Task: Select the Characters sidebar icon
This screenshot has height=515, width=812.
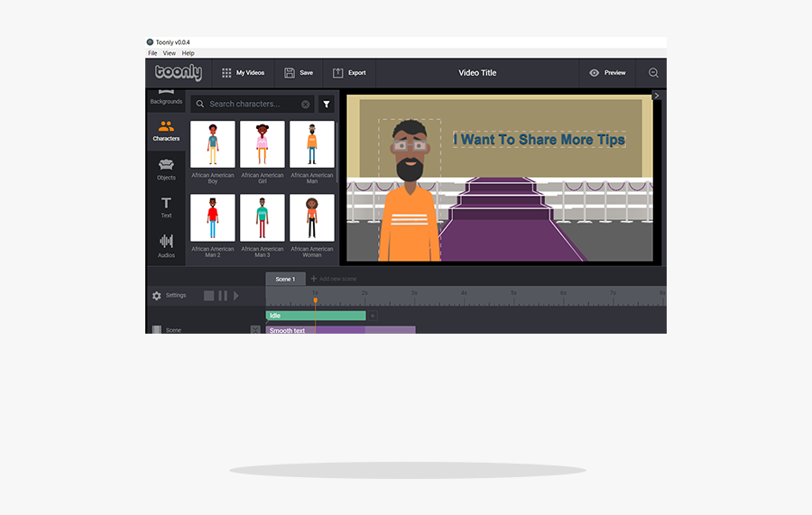Action: (x=166, y=131)
